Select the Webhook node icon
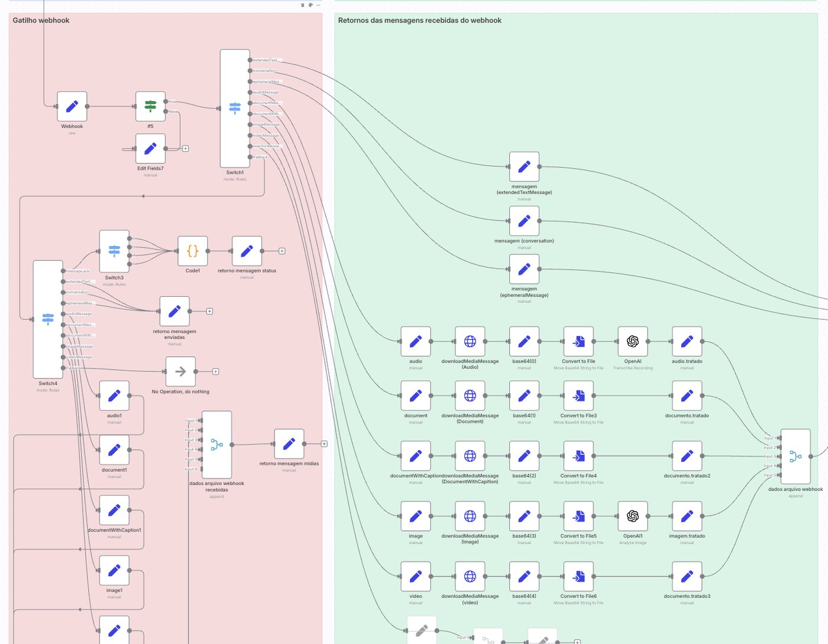This screenshot has height=644, width=828. (x=72, y=106)
